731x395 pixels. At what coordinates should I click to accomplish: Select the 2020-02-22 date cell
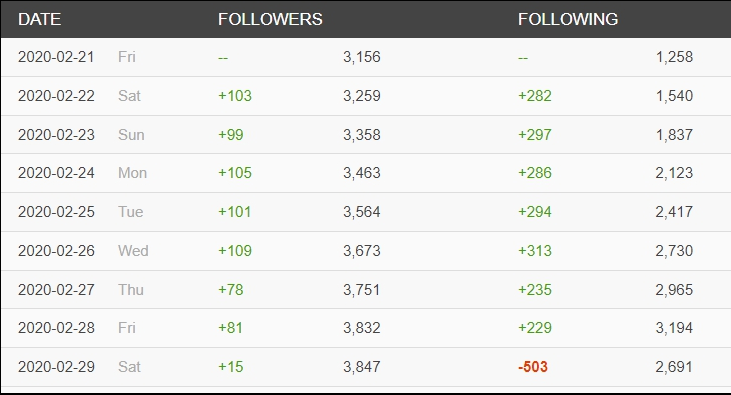(56, 96)
